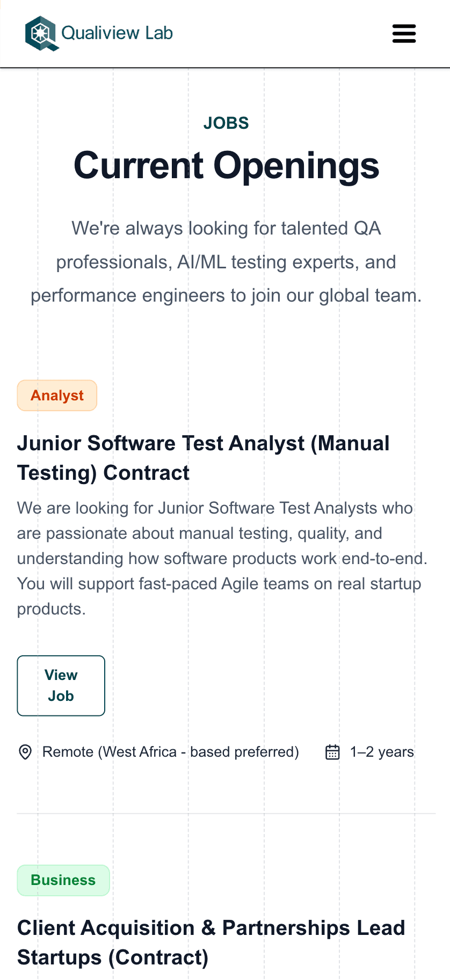The width and height of the screenshot is (450, 980).
Task: Click the Remote (West Africa) location text
Action: click(x=170, y=752)
